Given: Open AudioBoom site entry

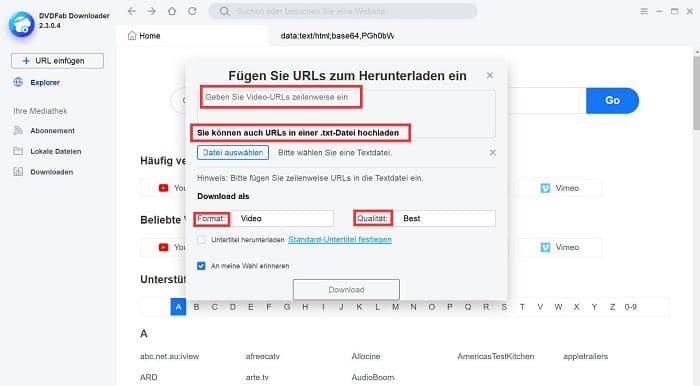Looking at the screenshot, I should (373, 378).
